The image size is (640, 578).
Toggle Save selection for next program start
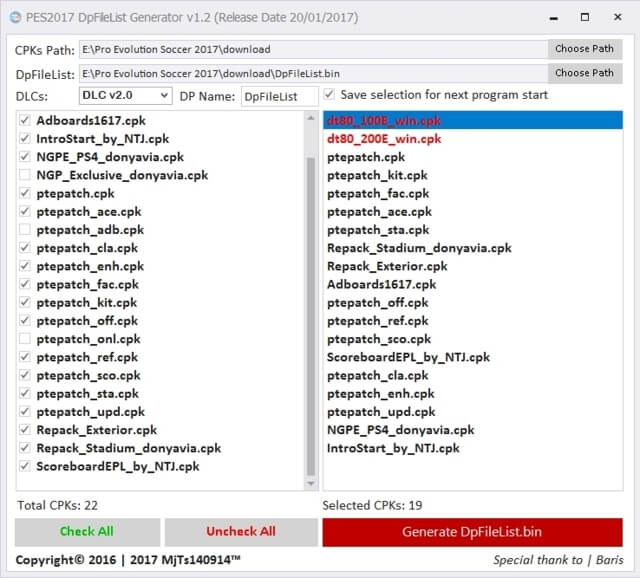[x=329, y=95]
